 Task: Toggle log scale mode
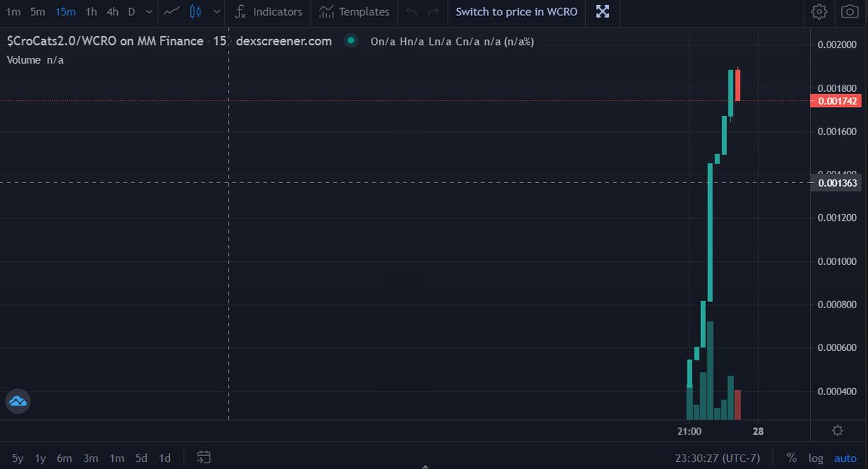coord(816,457)
